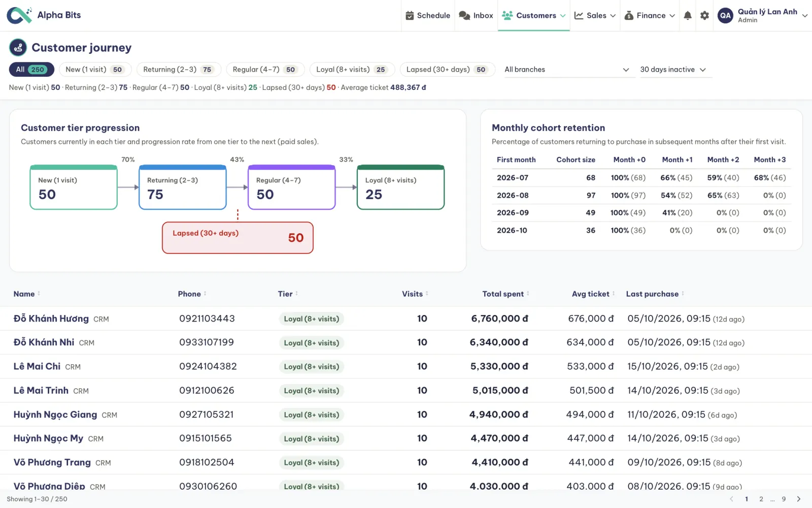The width and height of the screenshot is (812, 508).
Task: Open notifications bell icon
Action: 688,16
